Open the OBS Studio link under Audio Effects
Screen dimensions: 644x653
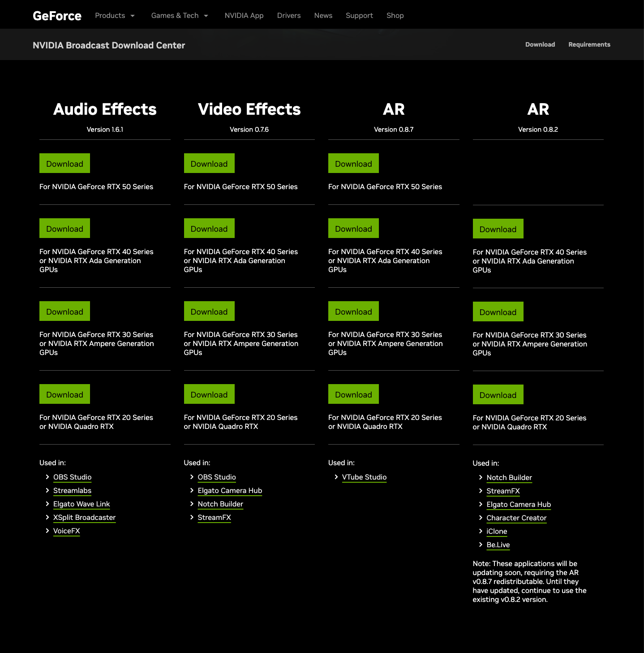tap(72, 477)
